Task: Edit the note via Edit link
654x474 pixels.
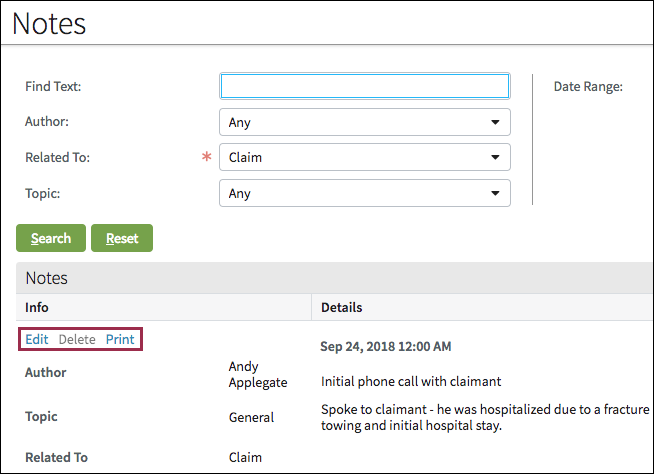Action: [37, 339]
